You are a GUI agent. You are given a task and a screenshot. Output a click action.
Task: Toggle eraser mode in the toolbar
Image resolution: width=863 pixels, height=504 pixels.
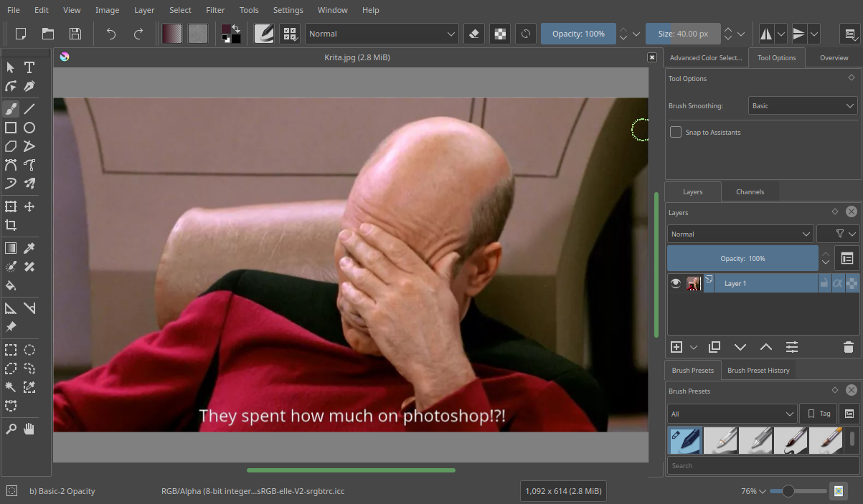474,34
